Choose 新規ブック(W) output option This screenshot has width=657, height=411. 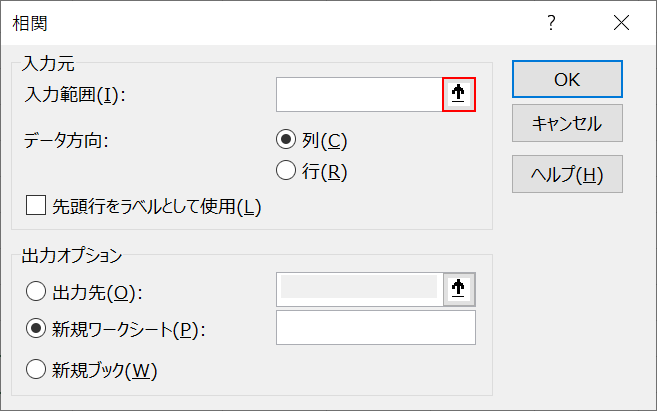(x=35, y=369)
